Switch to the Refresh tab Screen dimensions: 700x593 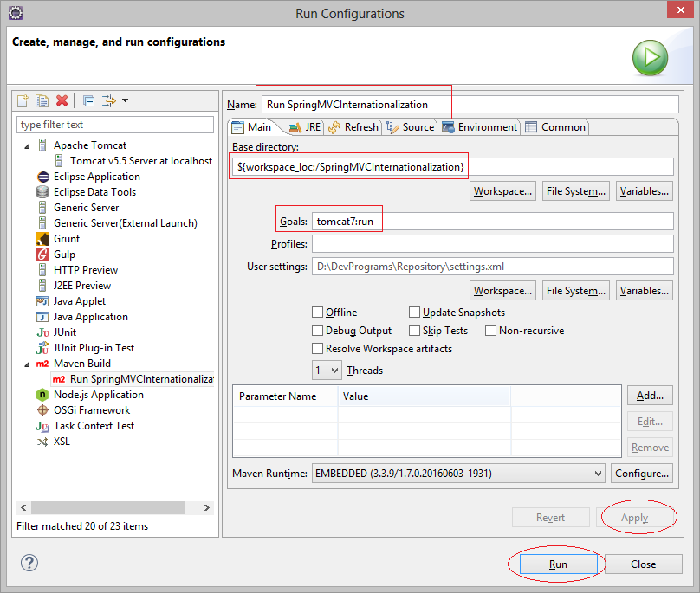(x=353, y=127)
